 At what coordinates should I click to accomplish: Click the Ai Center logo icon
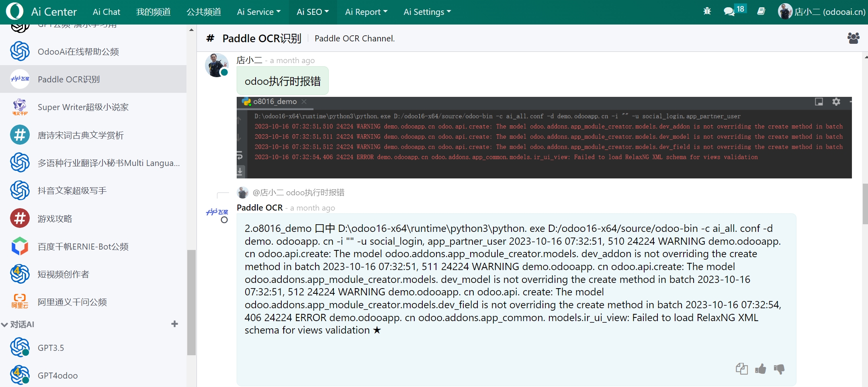coord(15,11)
